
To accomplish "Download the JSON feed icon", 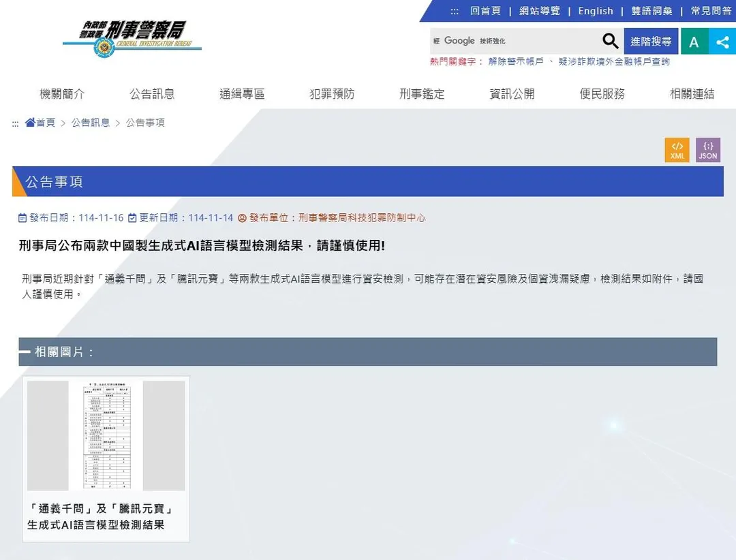I will [x=708, y=150].
